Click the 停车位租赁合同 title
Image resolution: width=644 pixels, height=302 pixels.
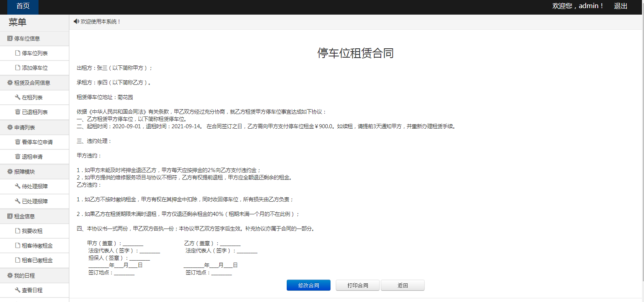[356, 53]
